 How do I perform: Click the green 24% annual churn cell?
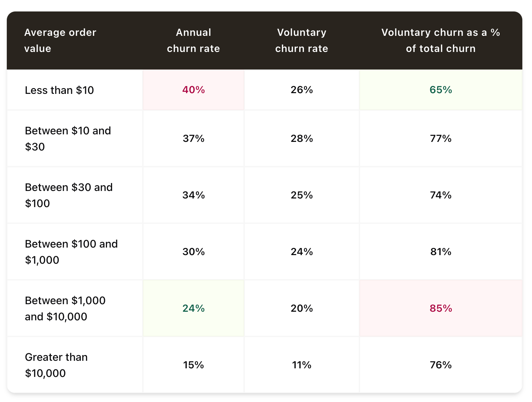click(193, 308)
